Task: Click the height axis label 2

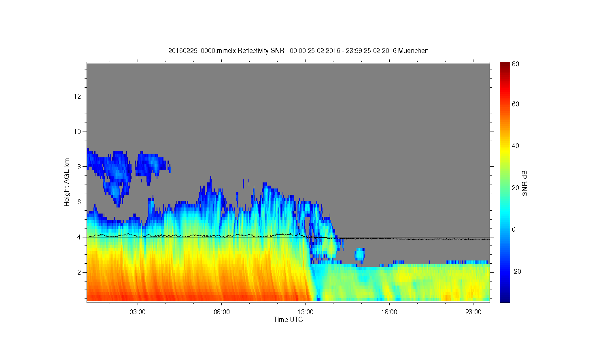Action: [80, 272]
